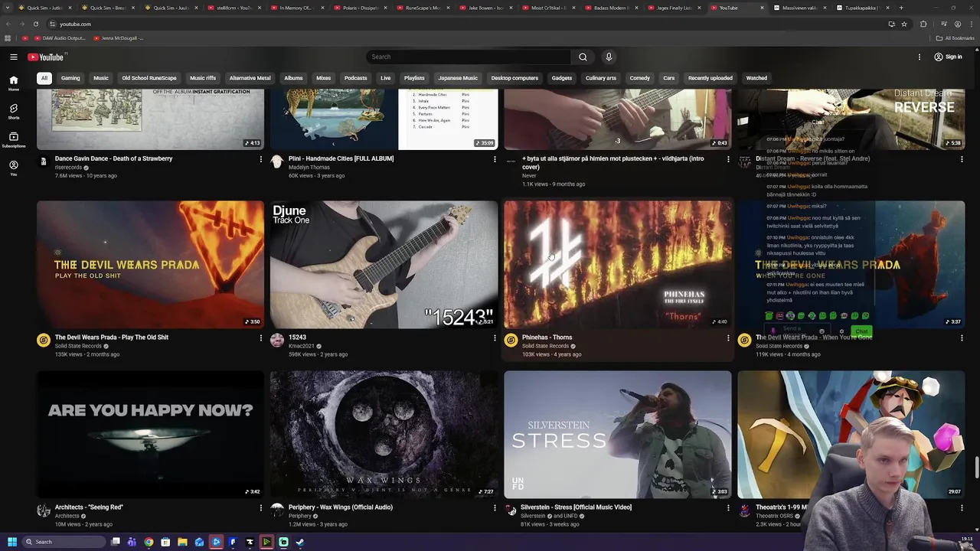Click the YouTube logo

[x=45, y=57]
